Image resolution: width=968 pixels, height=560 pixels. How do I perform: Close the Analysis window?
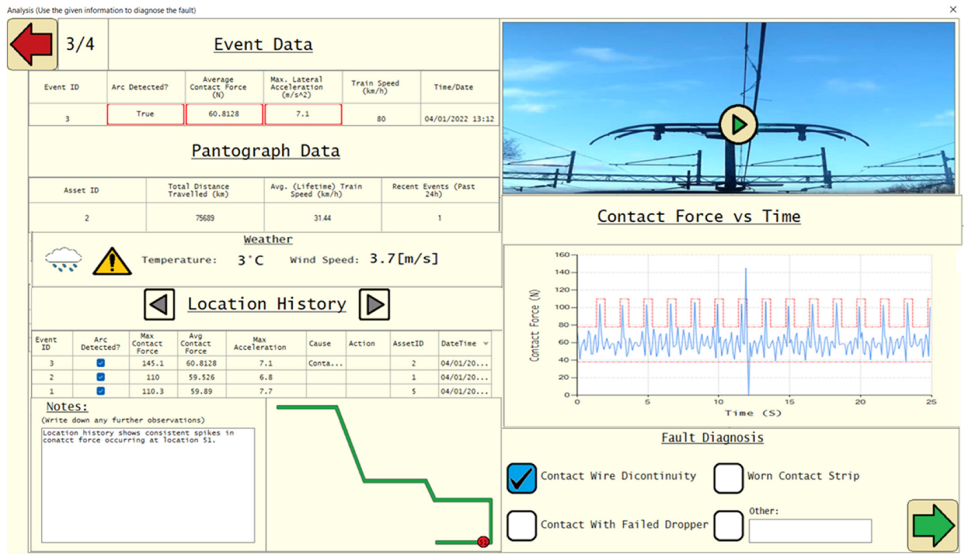pyautogui.click(x=953, y=9)
